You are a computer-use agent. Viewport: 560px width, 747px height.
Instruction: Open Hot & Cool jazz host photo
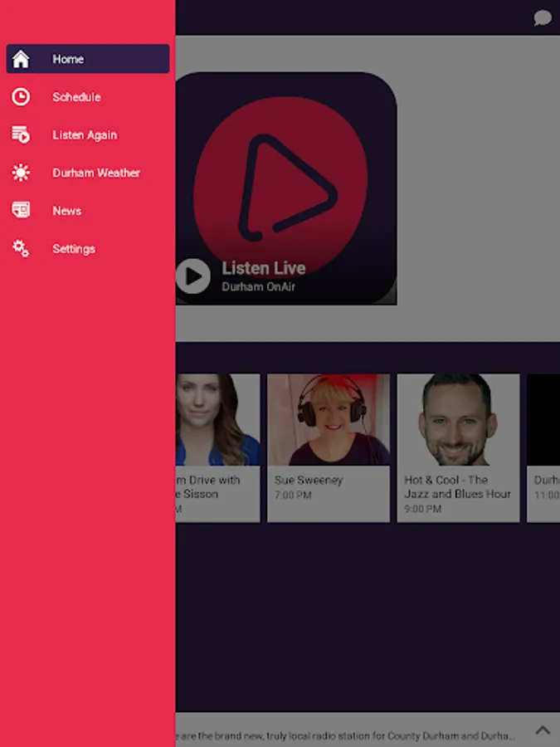(x=458, y=419)
